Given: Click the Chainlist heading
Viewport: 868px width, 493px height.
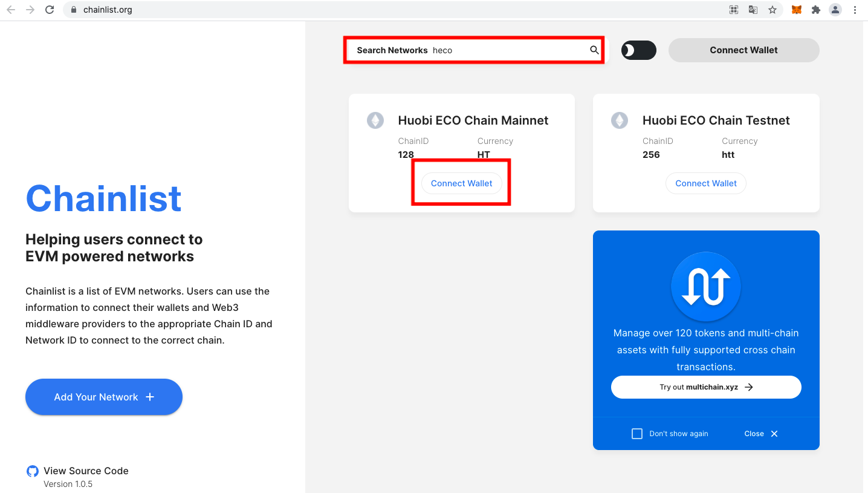Looking at the screenshot, I should coord(103,198).
